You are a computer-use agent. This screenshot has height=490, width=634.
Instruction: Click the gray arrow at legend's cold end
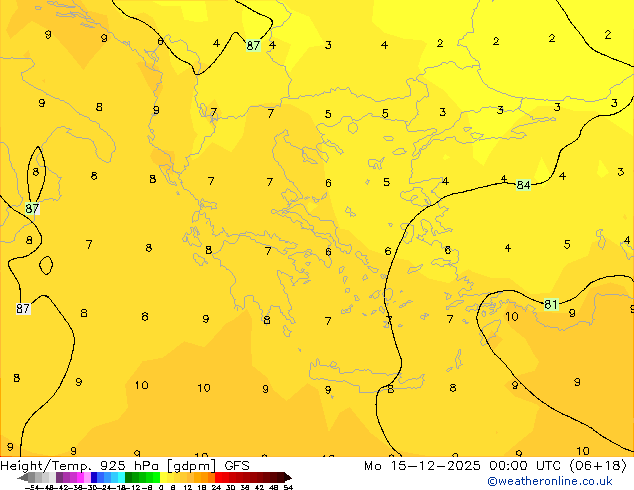pos(23,477)
